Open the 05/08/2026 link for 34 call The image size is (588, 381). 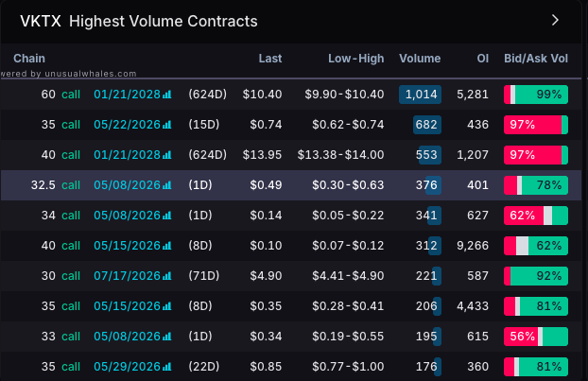point(127,216)
